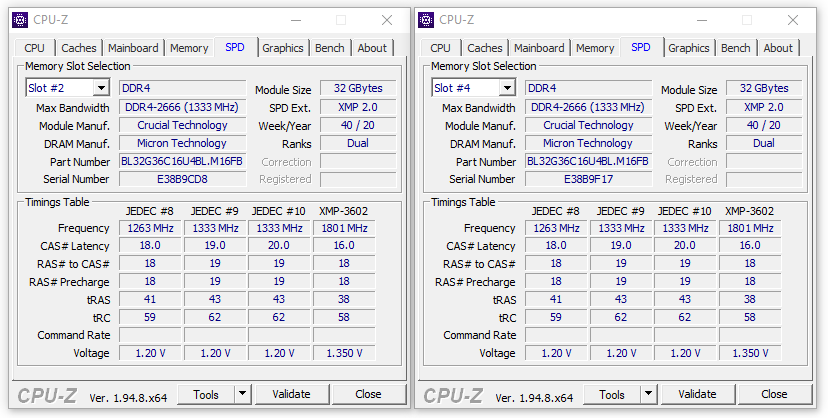Click XMP 2.0 SPD Ext. value in left window
The height and width of the screenshot is (418, 828).
click(x=358, y=107)
